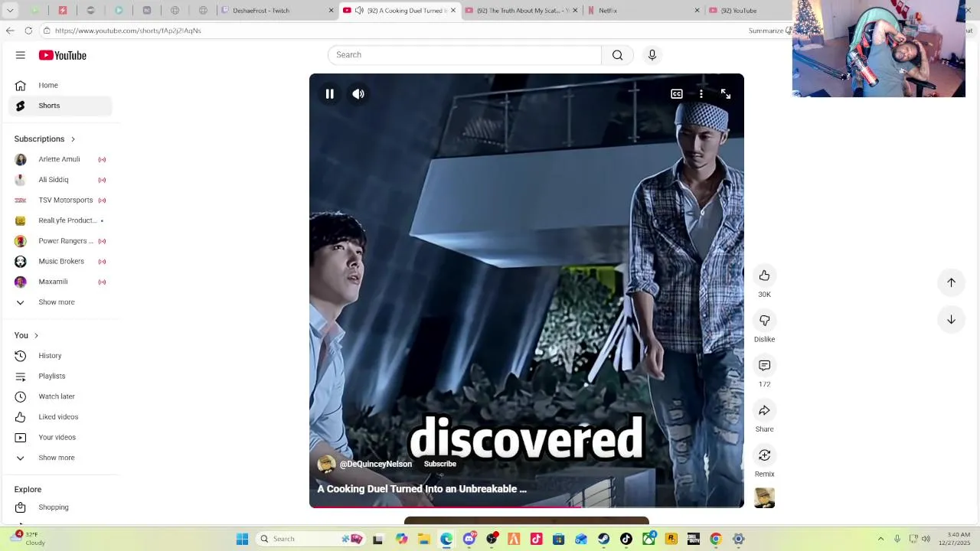Open Shopping under Explore
980x551 pixels.
click(60, 507)
